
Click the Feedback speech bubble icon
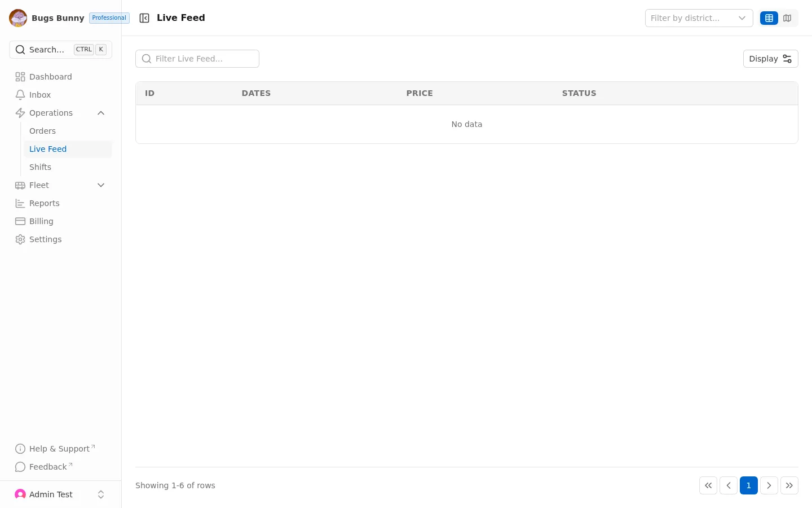[20, 467]
